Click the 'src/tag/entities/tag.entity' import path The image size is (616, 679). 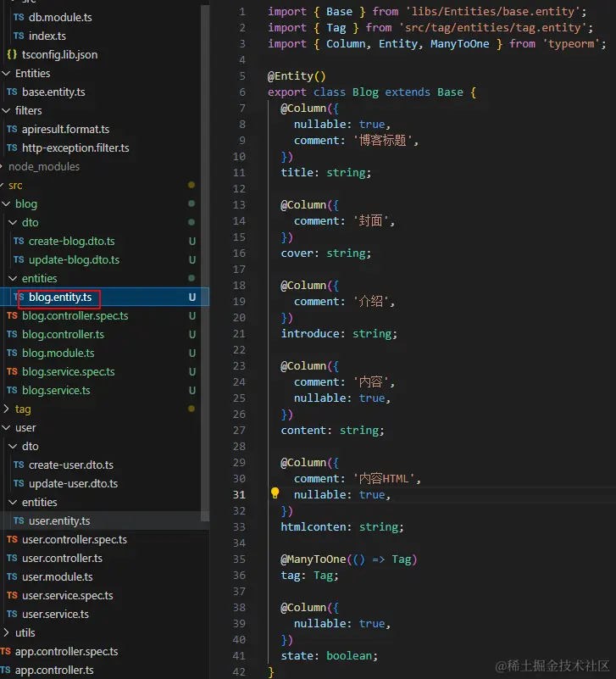click(493, 28)
